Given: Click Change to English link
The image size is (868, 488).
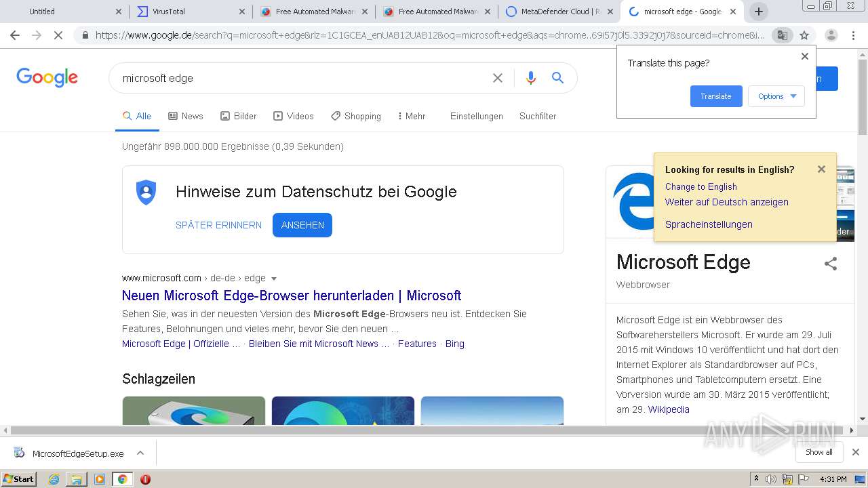Looking at the screenshot, I should pos(701,186).
